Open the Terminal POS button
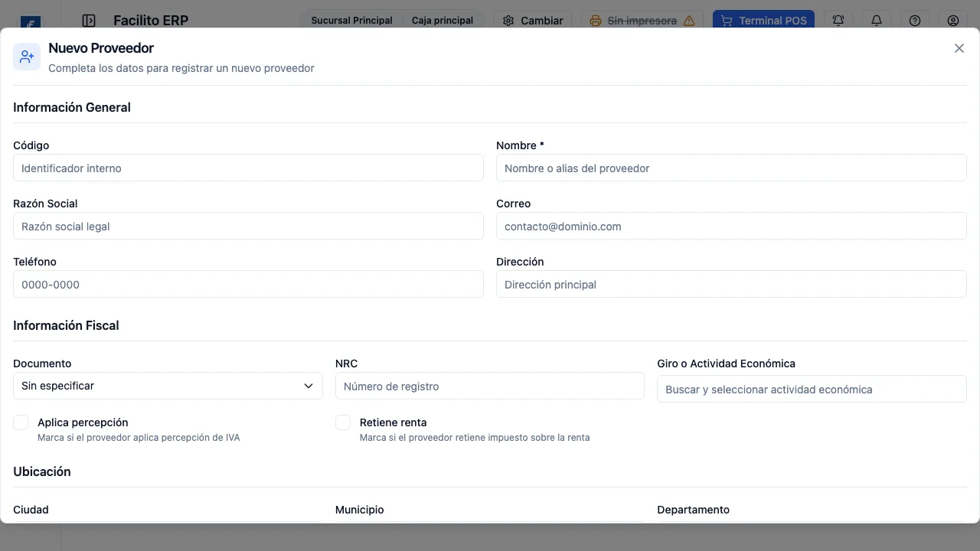The height and width of the screenshot is (551, 980). point(763,21)
